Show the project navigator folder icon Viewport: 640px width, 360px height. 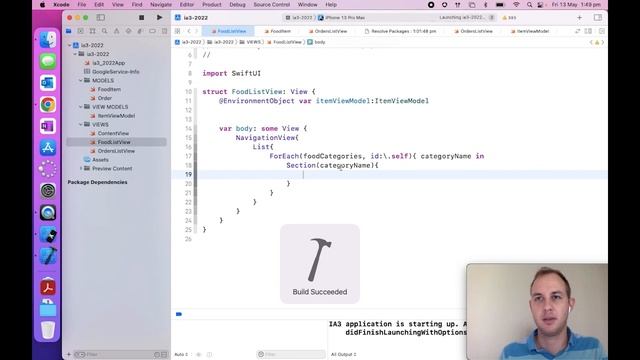coord(69,31)
